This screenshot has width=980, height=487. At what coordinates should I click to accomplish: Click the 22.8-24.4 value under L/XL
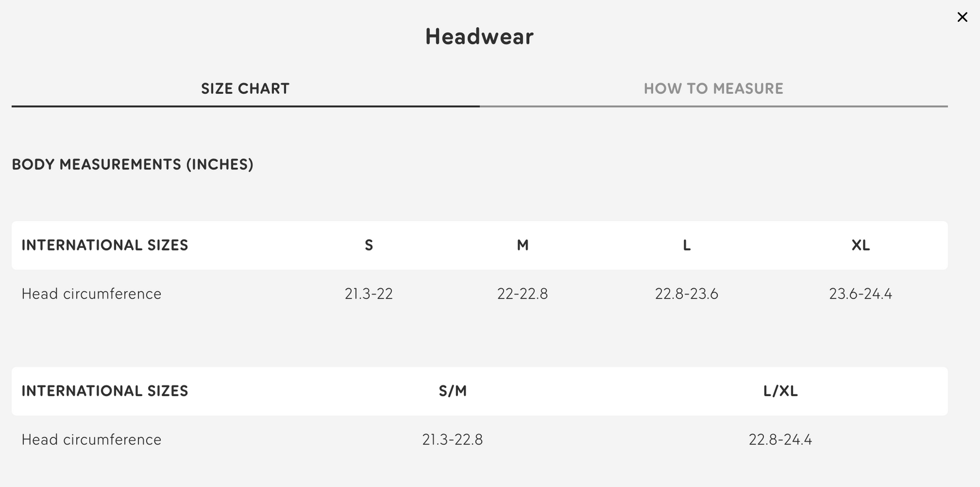tap(780, 440)
